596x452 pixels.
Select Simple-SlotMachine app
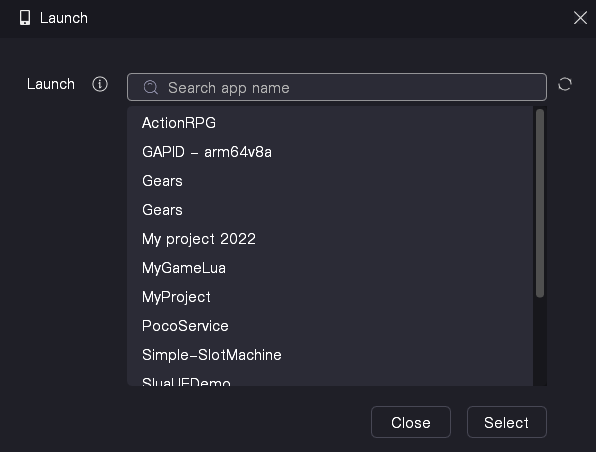point(330,355)
